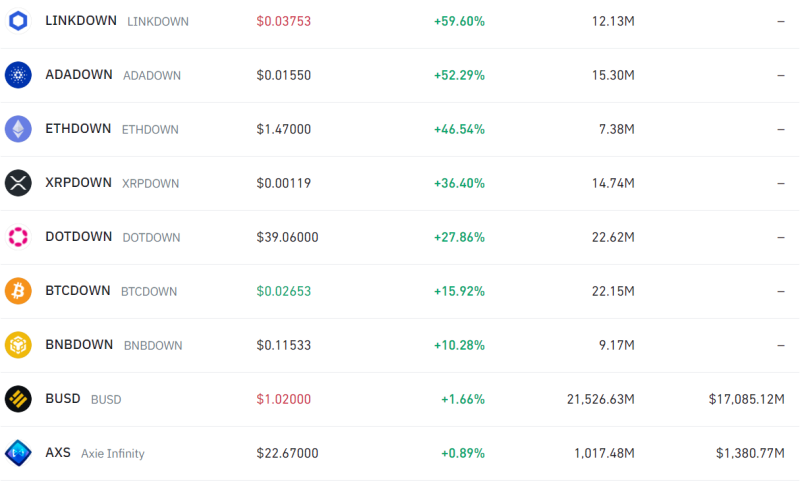
Task: Click the +15.92% change value
Action: (459, 292)
